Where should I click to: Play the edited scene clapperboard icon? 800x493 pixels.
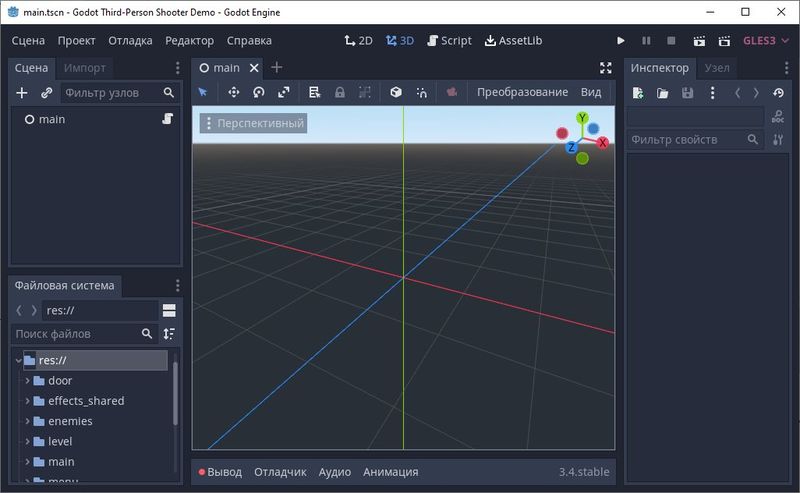click(699, 41)
